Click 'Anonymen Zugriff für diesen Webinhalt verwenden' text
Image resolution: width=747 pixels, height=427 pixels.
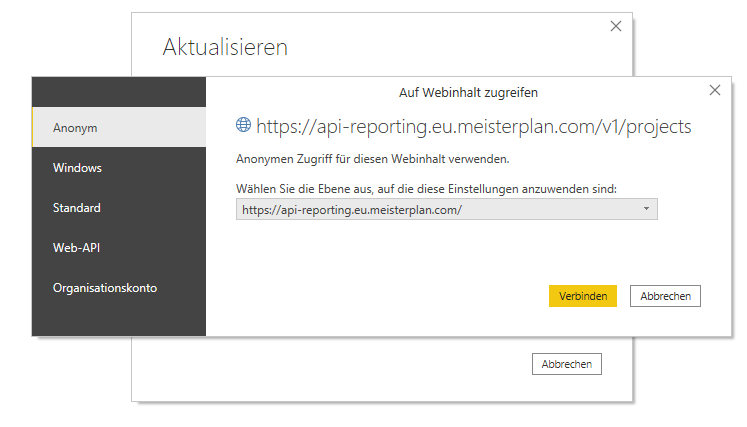373,159
